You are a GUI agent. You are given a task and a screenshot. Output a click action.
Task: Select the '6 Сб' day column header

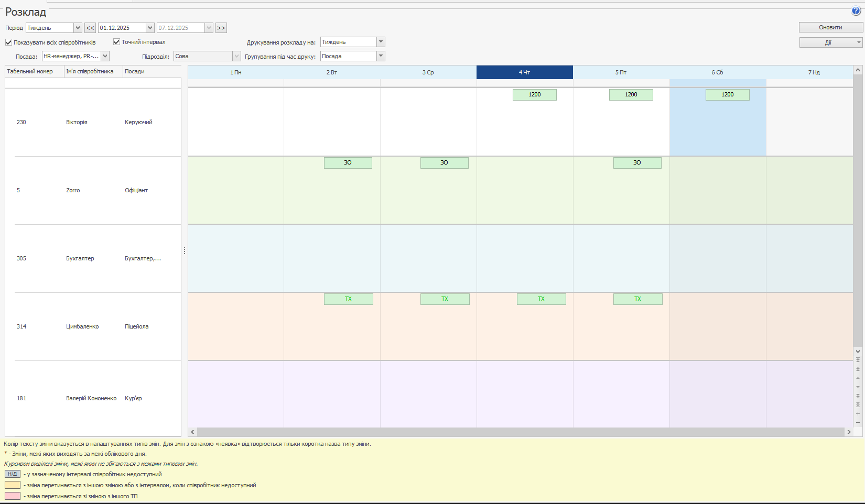point(717,72)
